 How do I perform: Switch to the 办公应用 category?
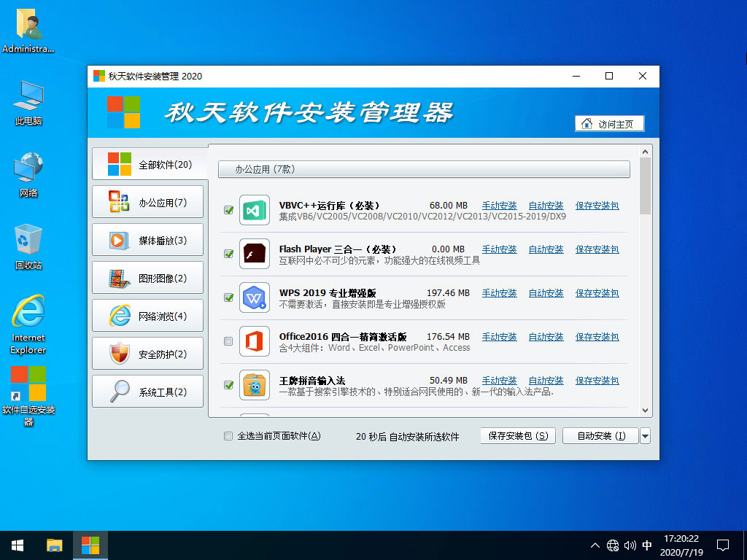pyautogui.click(x=147, y=202)
